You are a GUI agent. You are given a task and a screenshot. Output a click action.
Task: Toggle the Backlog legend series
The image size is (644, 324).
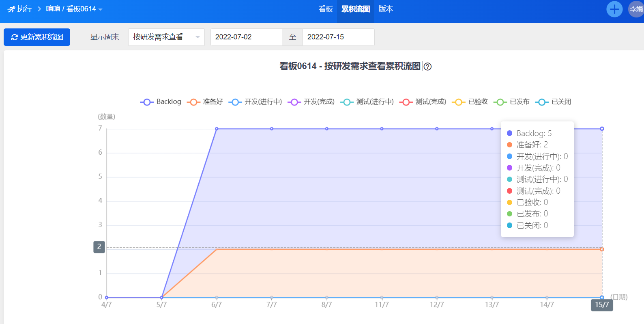(161, 102)
